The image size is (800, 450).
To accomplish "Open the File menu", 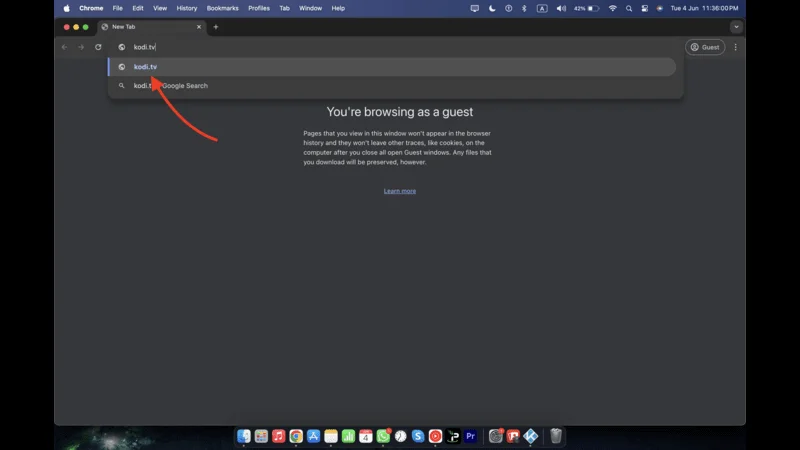I will [x=117, y=8].
